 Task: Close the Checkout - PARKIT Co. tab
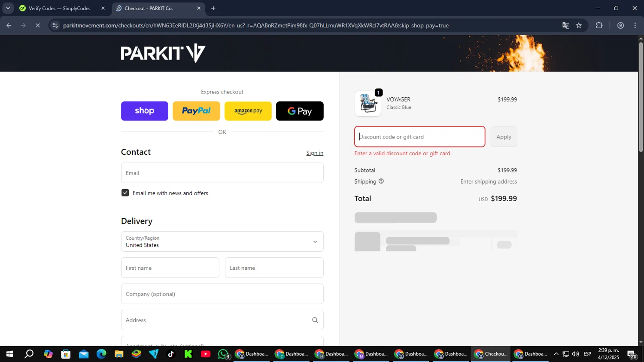click(199, 8)
